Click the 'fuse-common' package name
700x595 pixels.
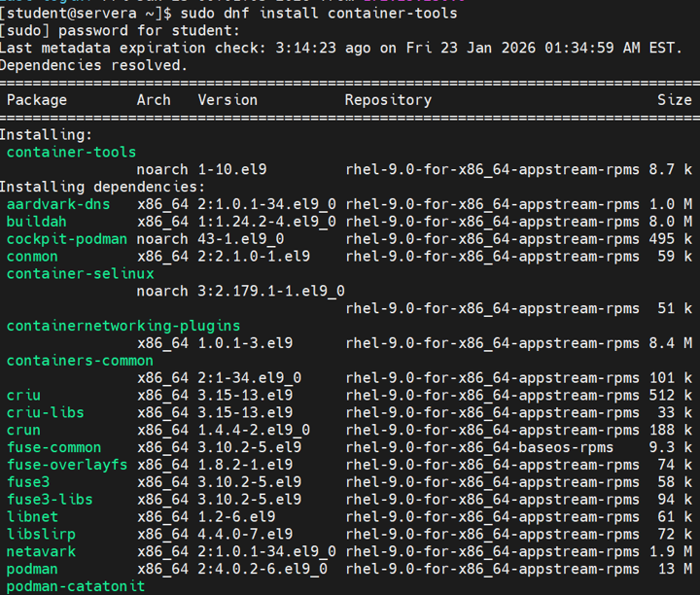[x=54, y=447]
